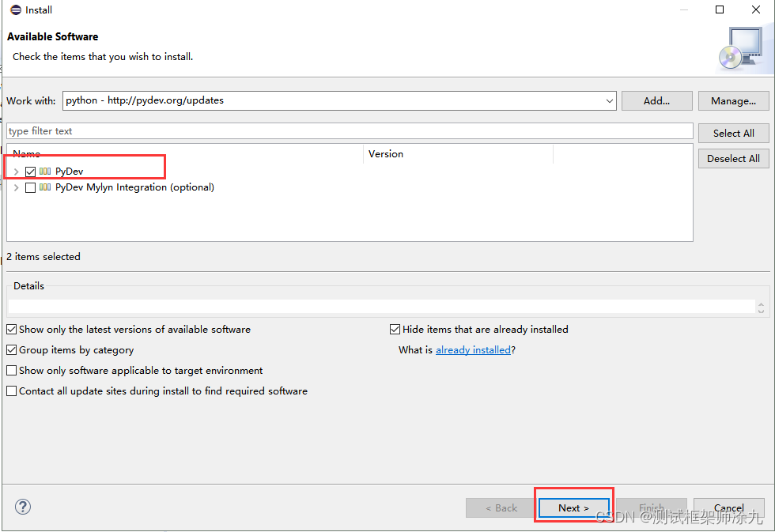Viewport: 775px width, 532px height.
Task: Expand the PyDev Mylyn Integration tree node
Action: (17, 187)
